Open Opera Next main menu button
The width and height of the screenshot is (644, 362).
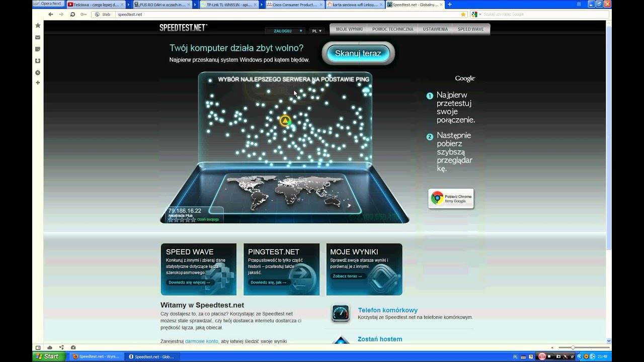(48, 4)
